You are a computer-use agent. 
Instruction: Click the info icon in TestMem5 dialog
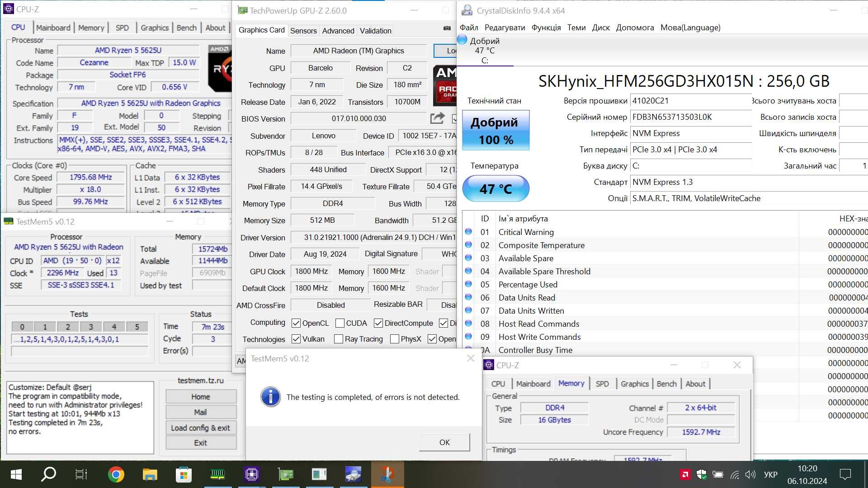(270, 397)
